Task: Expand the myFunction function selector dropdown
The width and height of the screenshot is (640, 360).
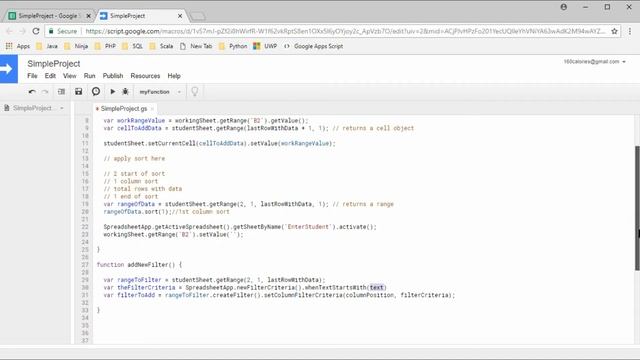Action: click(160, 92)
